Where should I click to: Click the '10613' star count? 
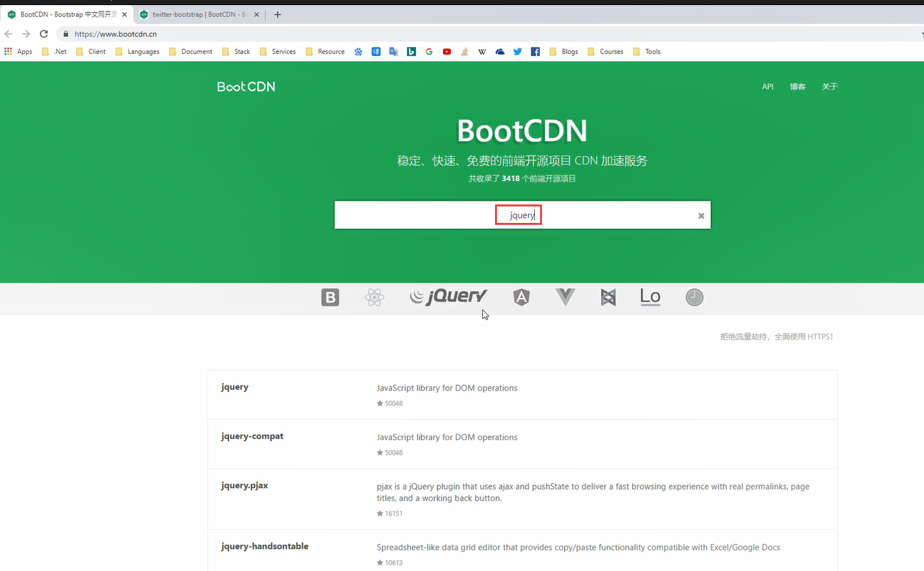click(x=393, y=563)
